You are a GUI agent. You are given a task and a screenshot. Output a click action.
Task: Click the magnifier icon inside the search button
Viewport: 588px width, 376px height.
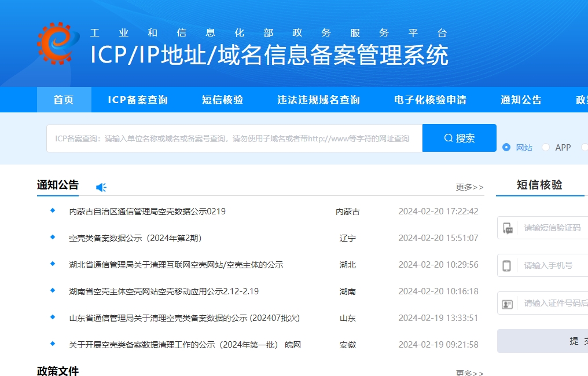448,137
